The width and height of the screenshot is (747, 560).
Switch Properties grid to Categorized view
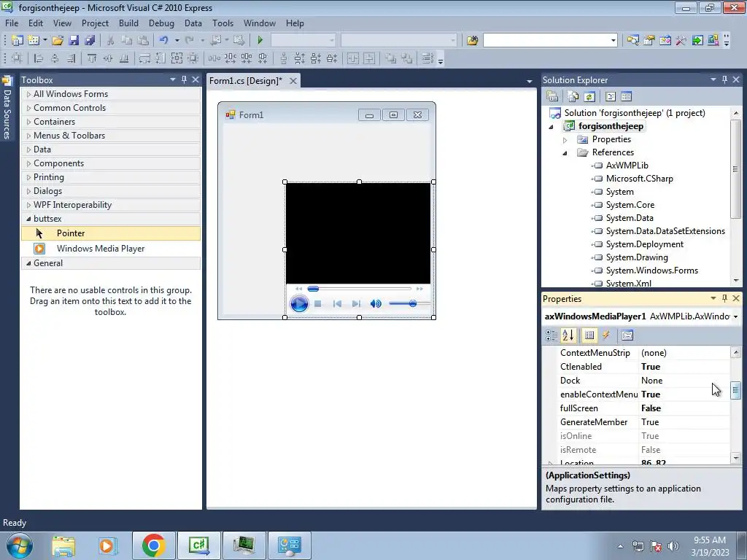(551, 335)
